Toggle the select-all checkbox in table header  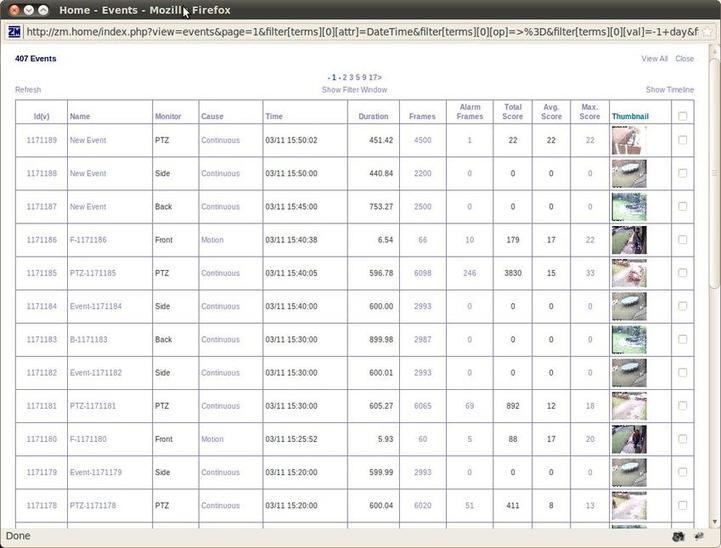click(x=683, y=116)
